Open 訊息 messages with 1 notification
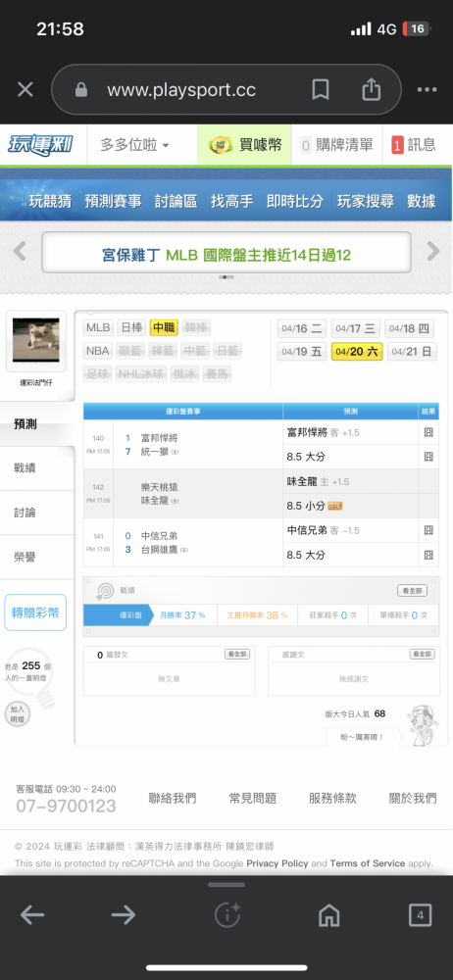The height and width of the screenshot is (980, 453). 414,145
